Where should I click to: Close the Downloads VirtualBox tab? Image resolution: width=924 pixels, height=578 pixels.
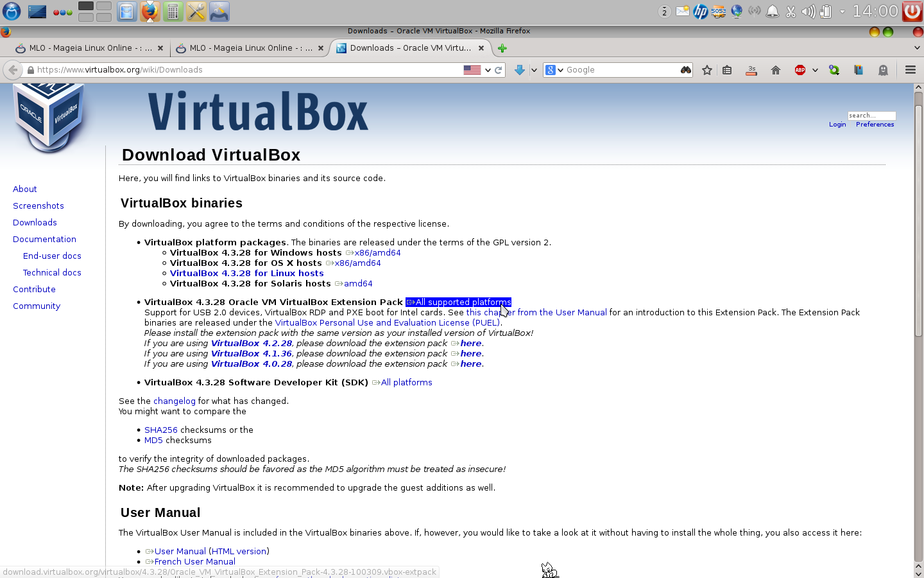[x=481, y=48]
